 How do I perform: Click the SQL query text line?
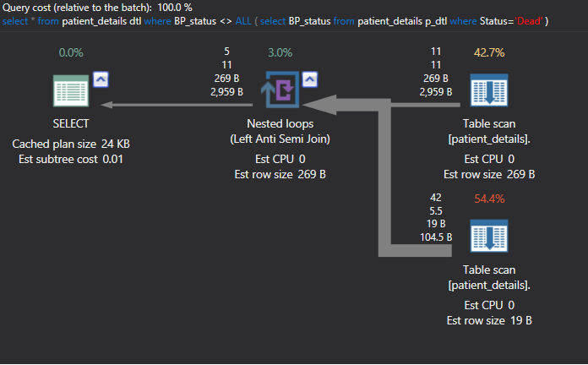275,20
